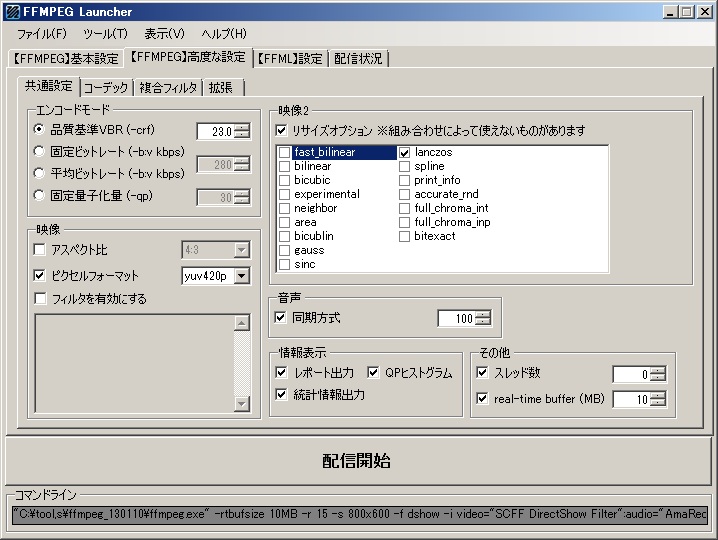This screenshot has width=718, height=540.
Task: Toggle the レポート出力 checkbox
Action: coord(281,372)
